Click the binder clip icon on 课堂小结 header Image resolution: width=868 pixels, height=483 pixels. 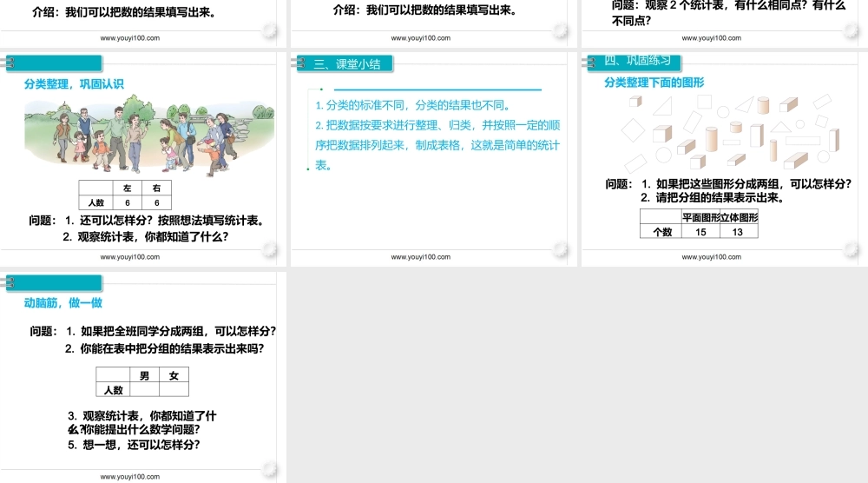(x=299, y=63)
